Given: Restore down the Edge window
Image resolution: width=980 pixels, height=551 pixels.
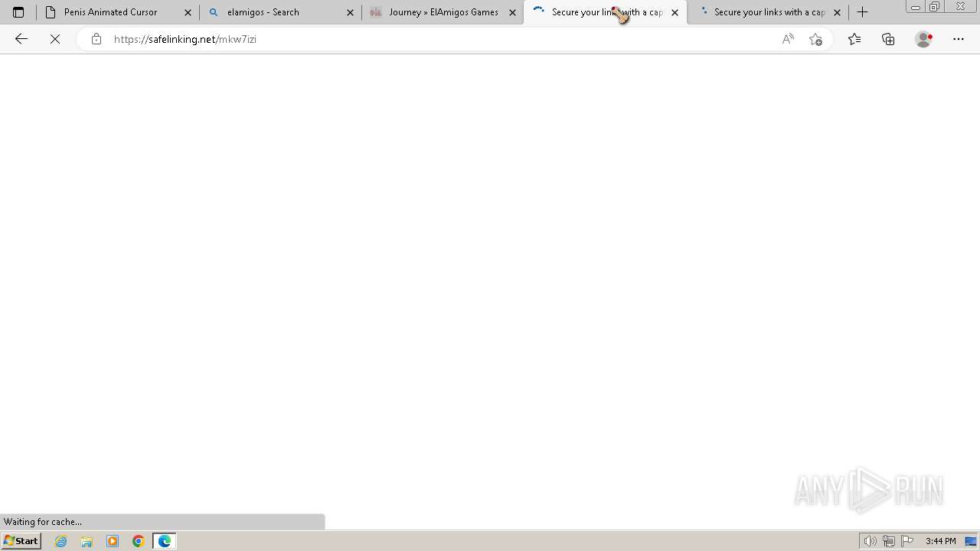Looking at the screenshot, I should click(x=934, y=7).
